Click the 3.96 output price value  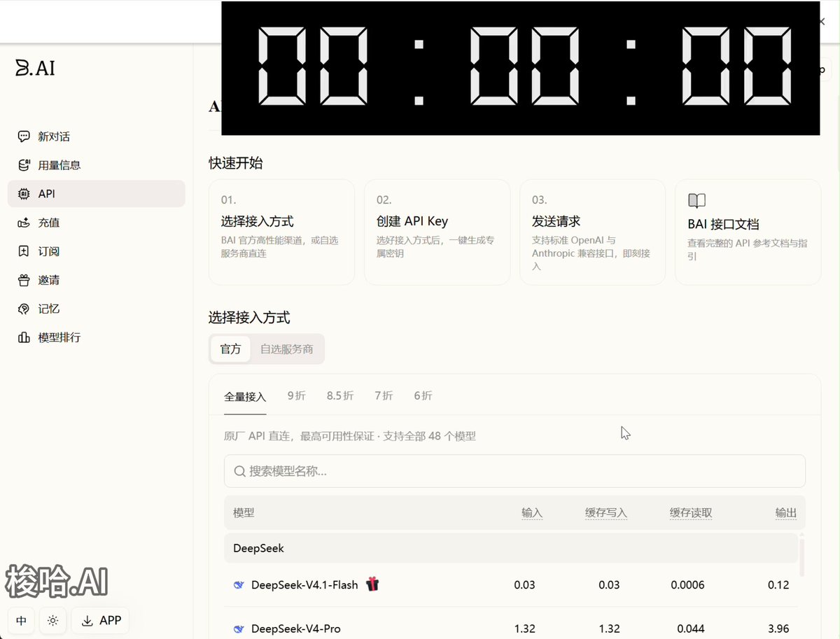click(x=778, y=629)
